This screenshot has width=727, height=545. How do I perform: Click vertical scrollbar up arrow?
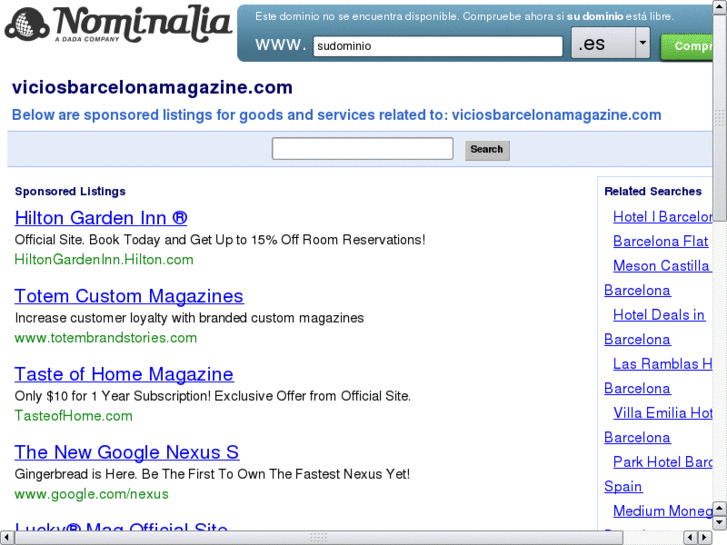coord(720,6)
